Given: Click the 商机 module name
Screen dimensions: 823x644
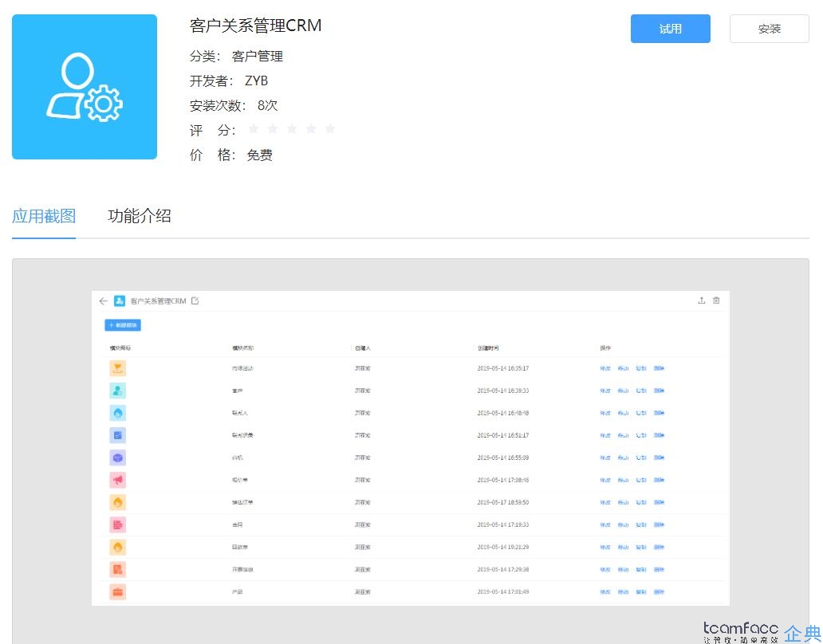Looking at the screenshot, I should click(237, 457).
